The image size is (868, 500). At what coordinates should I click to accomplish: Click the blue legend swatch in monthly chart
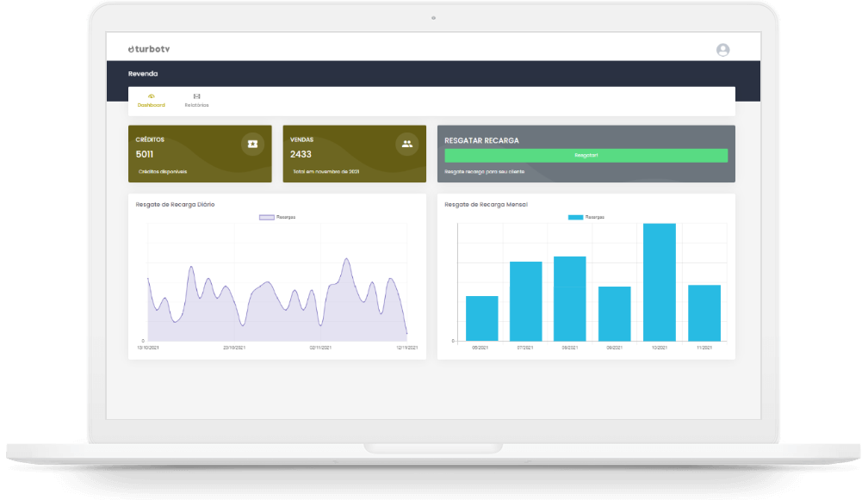point(575,217)
